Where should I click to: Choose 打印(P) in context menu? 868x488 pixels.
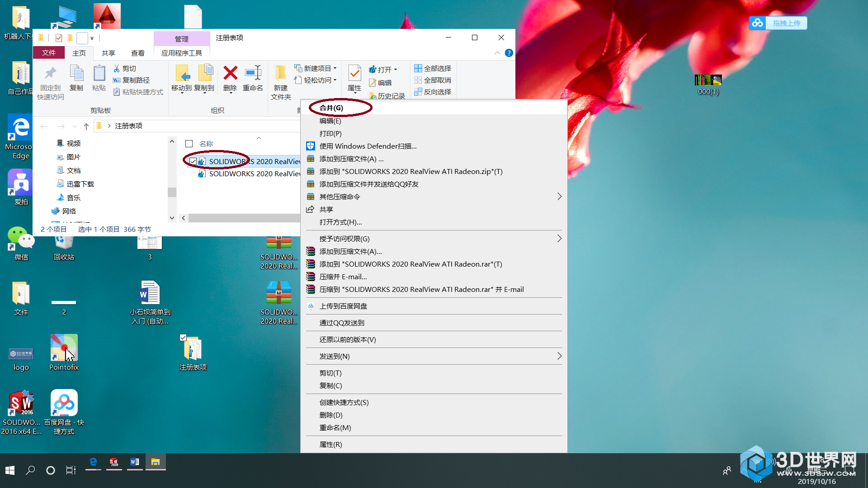click(434, 133)
